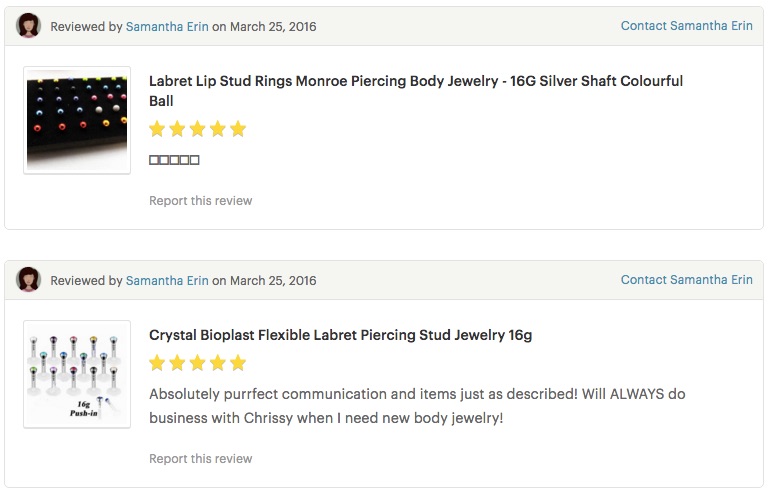Open Samantha Erin's profile from the first review
The image size is (773, 490).
(x=167, y=27)
